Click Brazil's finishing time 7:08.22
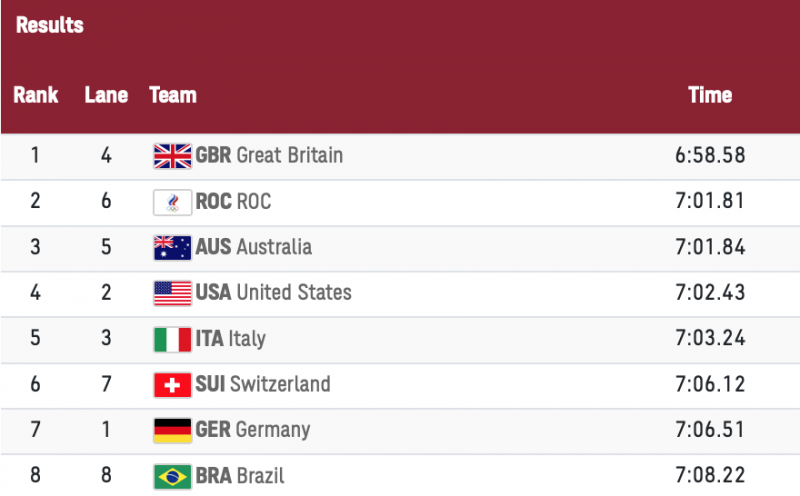The image size is (800, 496). click(710, 476)
